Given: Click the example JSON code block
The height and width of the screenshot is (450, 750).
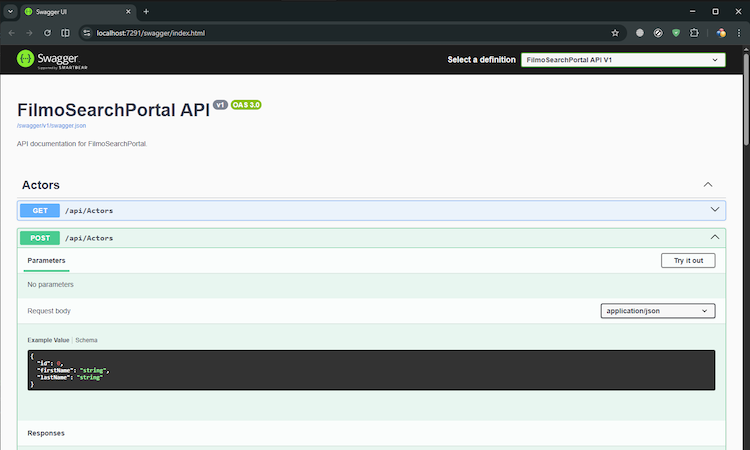Looking at the screenshot, I should tap(371, 370).
